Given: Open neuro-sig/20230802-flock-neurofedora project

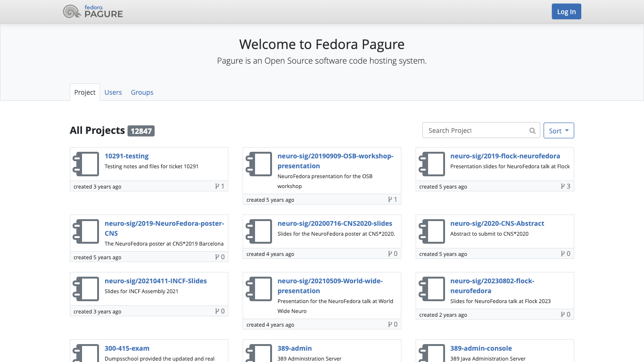Looking at the screenshot, I should tap(492, 286).
